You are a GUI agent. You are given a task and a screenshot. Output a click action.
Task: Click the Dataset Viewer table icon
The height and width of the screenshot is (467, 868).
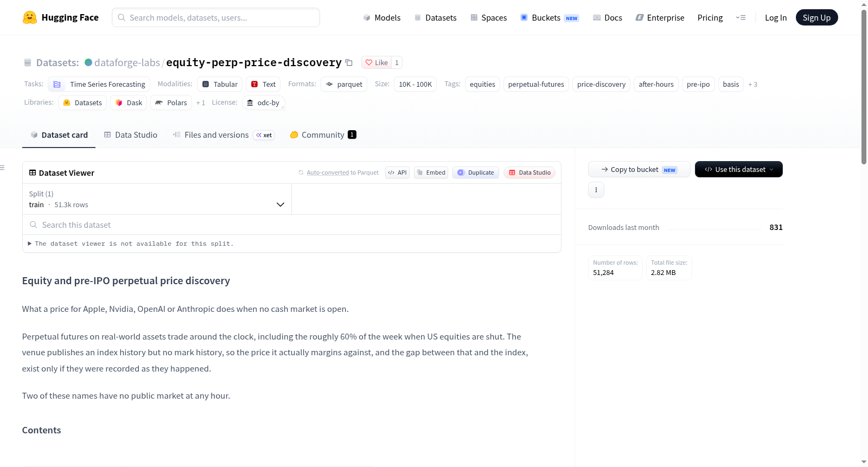coord(33,172)
